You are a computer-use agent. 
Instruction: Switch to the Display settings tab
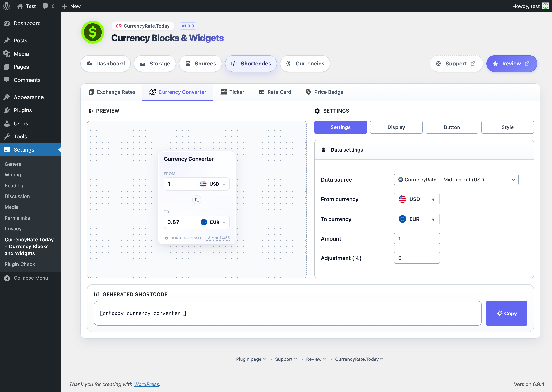tap(396, 127)
